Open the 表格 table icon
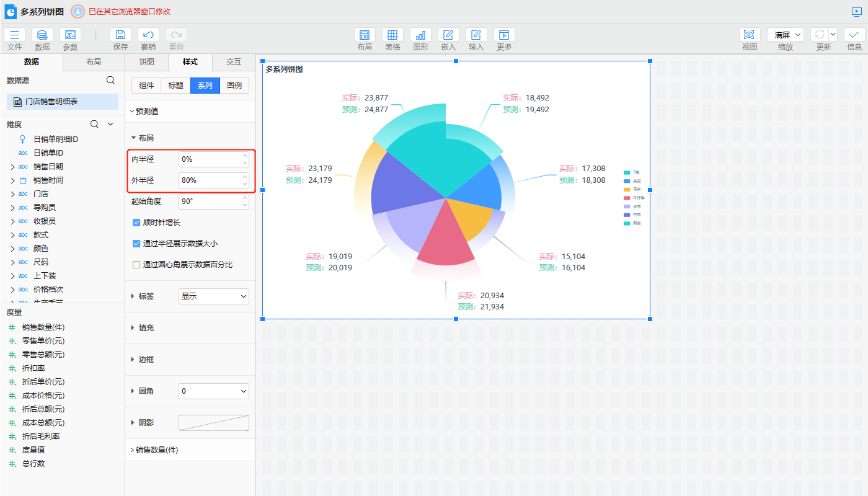868x496 pixels. [392, 35]
